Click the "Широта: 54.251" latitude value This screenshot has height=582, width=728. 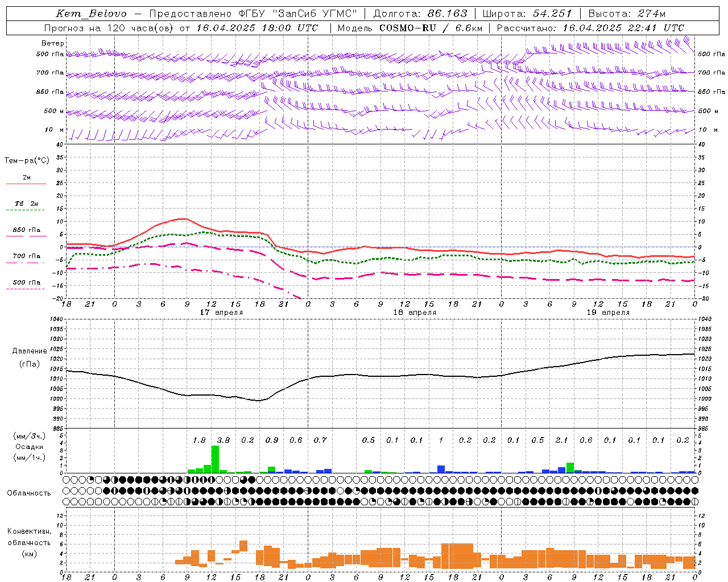[x=527, y=14]
